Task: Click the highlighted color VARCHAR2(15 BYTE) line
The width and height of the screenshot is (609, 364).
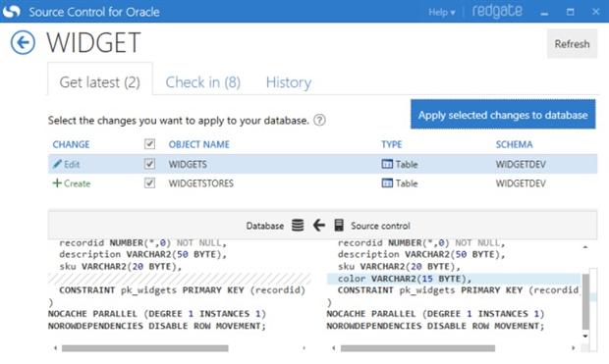Action: click(x=454, y=279)
